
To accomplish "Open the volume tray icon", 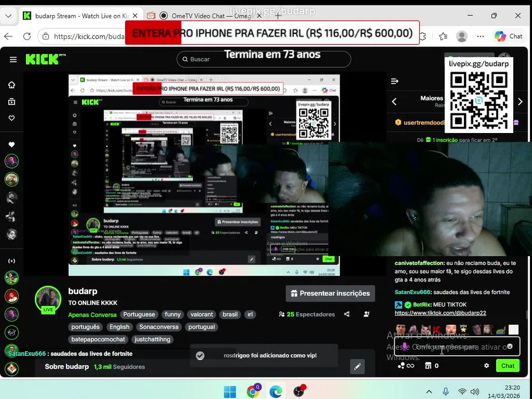I will [475, 392].
